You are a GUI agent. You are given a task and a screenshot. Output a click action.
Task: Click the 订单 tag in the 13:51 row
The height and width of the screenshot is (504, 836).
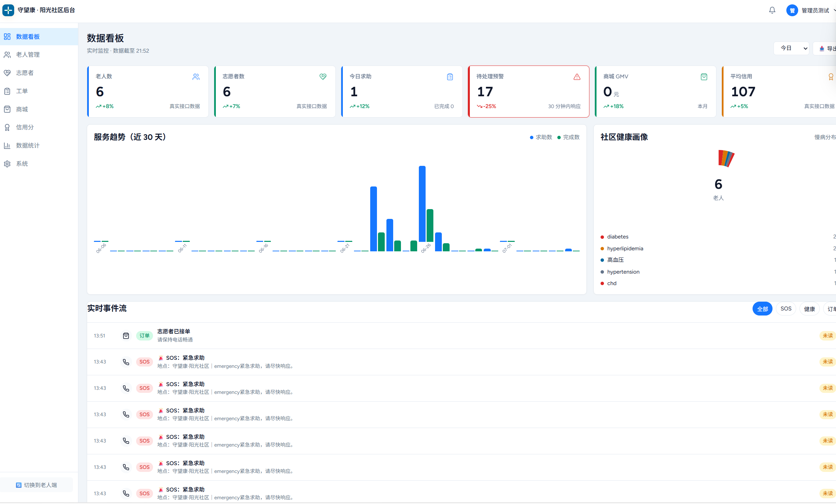(144, 336)
